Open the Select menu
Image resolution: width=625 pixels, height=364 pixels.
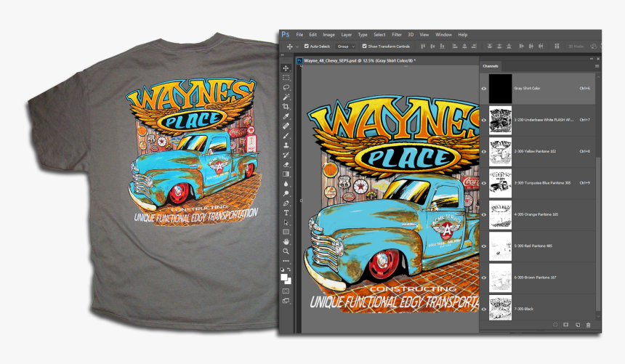(x=379, y=35)
